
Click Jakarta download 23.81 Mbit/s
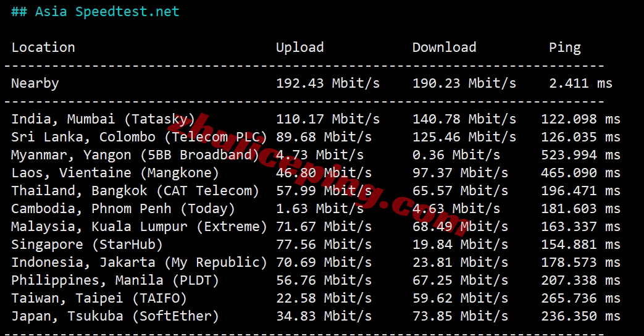(x=460, y=262)
